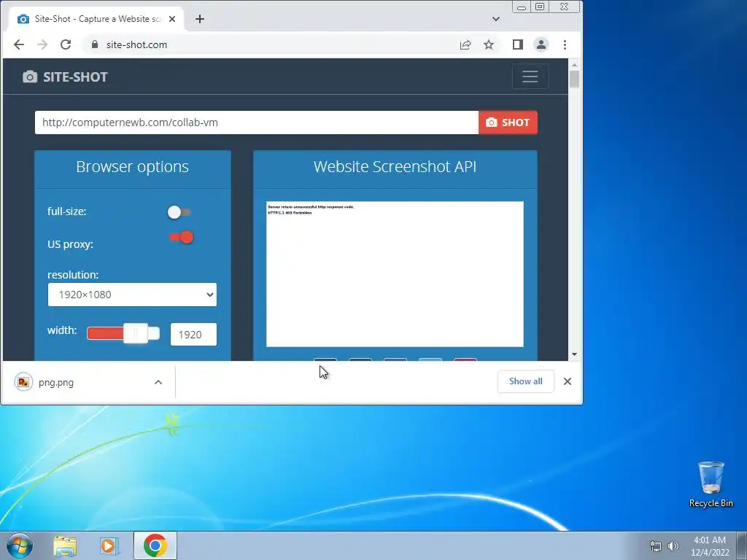747x560 pixels.
Task: Open the resolution 1920×1080 dropdown
Action: coord(132,295)
